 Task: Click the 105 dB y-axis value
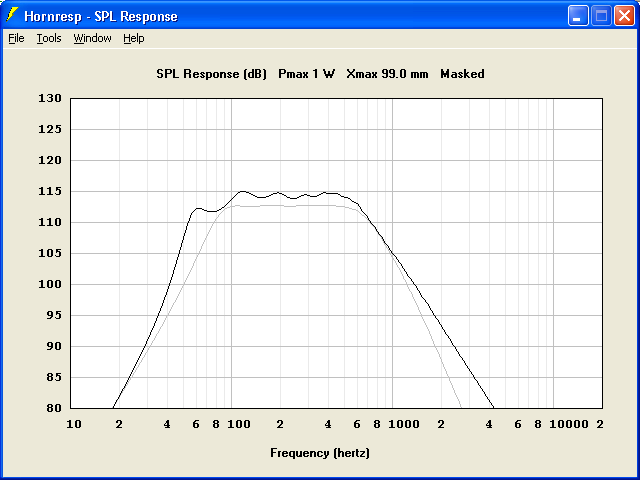50,253
